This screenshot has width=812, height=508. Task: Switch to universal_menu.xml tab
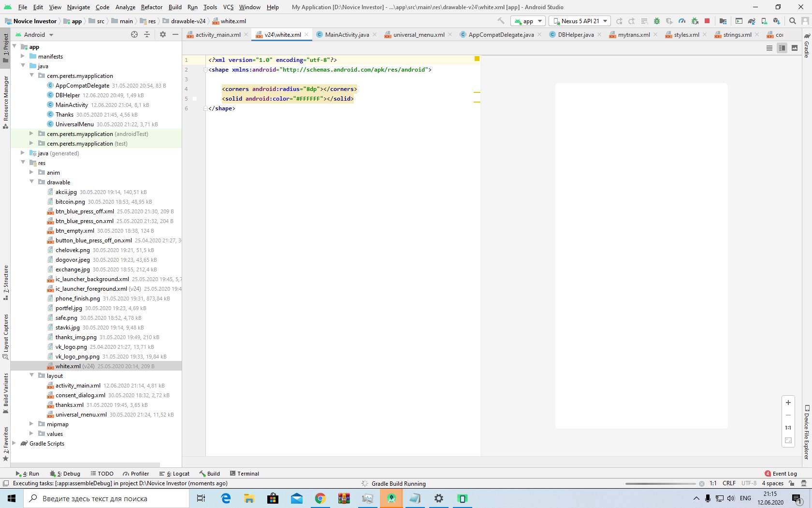click(419, 35)
